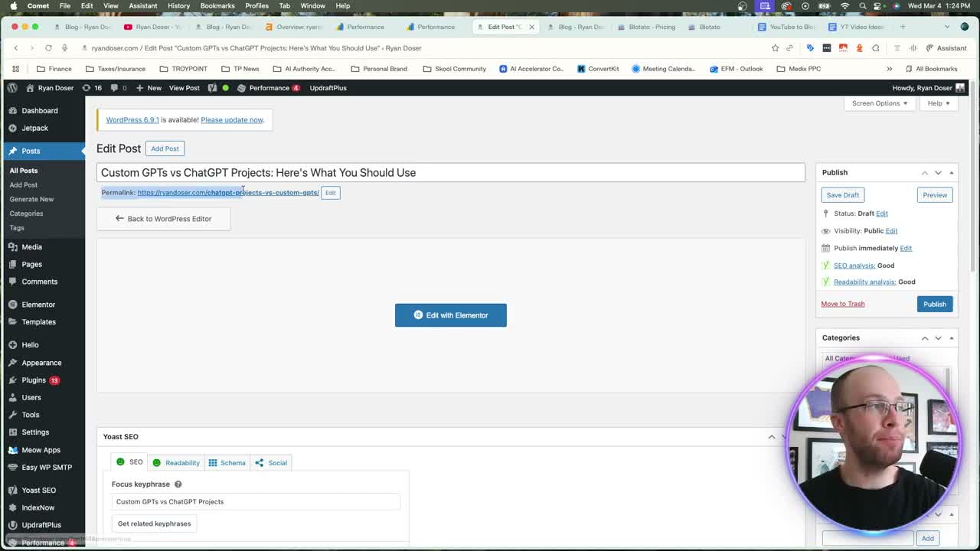Switch to the Social tab in Yoast
This screenshot has width=980, height=551.
(271, 463)
